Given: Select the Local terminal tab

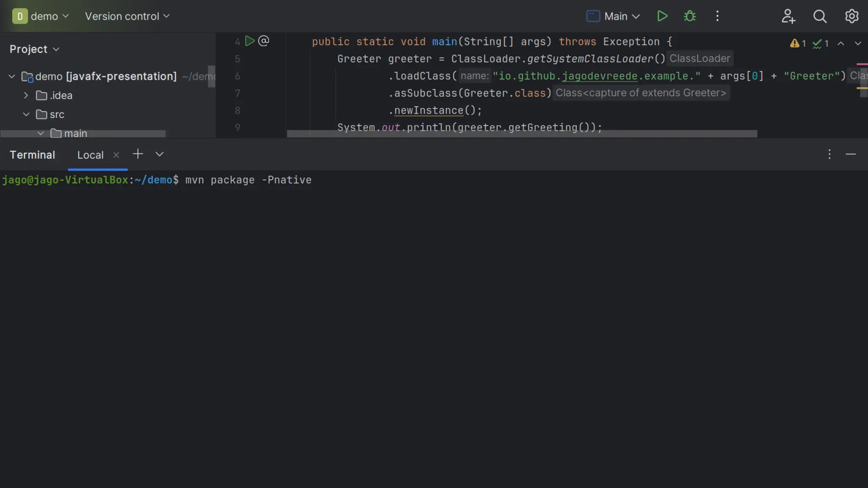Looking at the screenshot, I should tap(90, 155).
